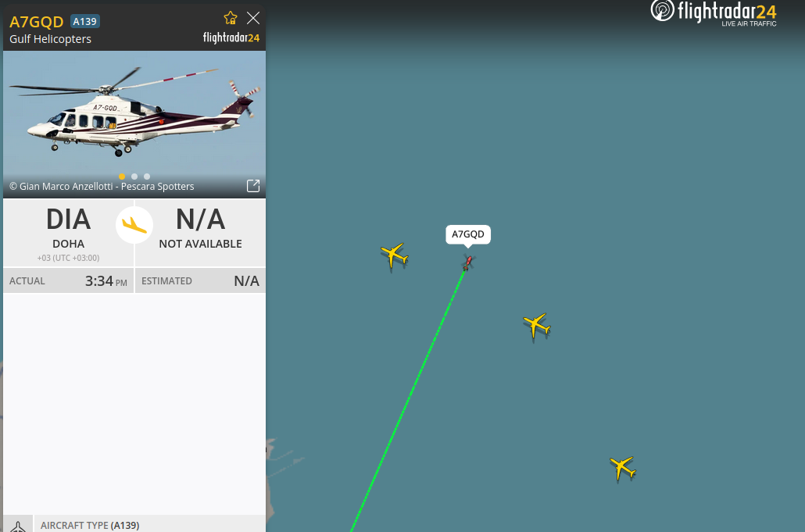Select the yellow airplane left of A7GQD
The image size is (805, 532).
pos(394,255)
